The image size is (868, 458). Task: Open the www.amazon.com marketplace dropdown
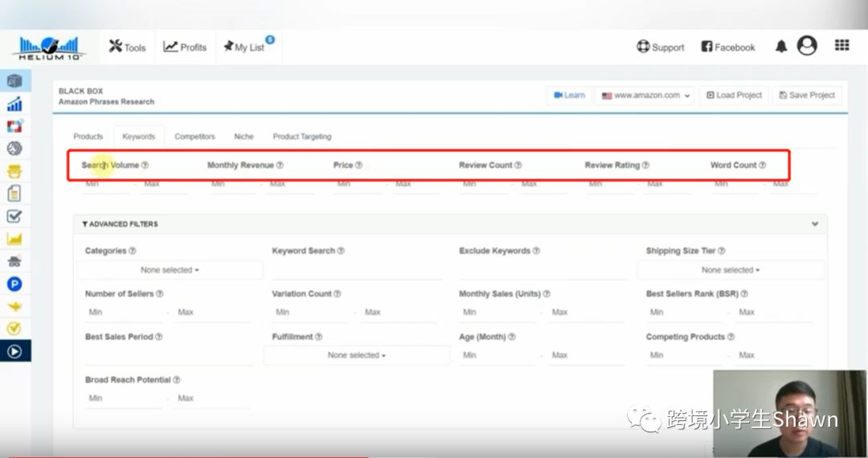(x=645, y=95)
